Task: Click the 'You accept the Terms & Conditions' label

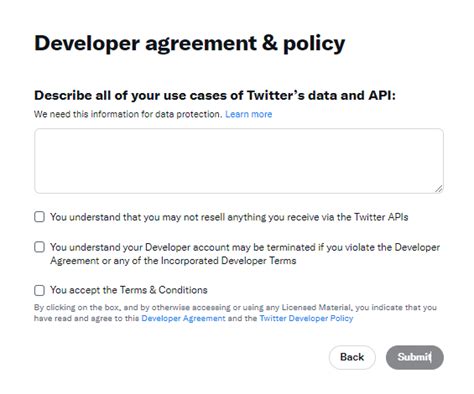Action: [x=129, y=290]
